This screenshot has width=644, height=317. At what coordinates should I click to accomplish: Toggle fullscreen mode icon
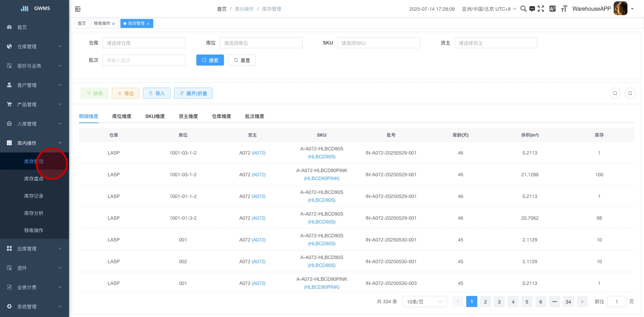(541, 9)
